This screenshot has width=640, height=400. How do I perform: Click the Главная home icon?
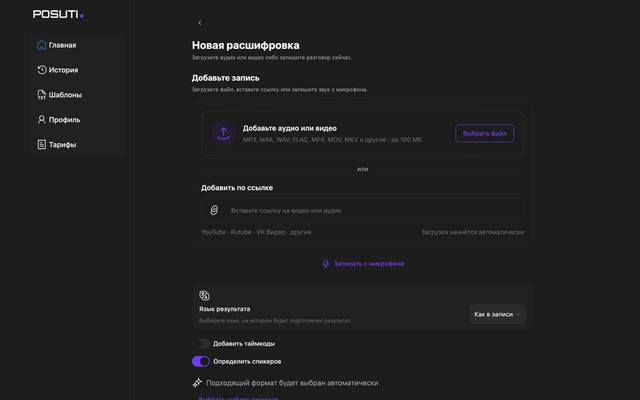tap(42, 45)
